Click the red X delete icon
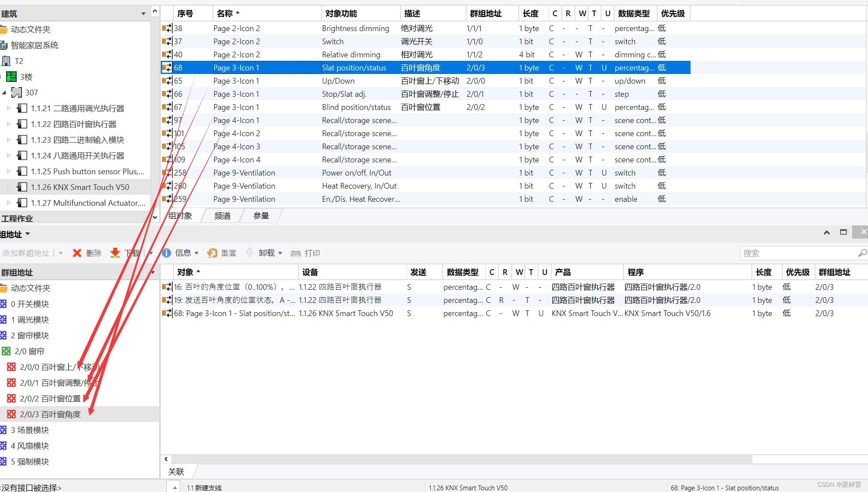 77,253
